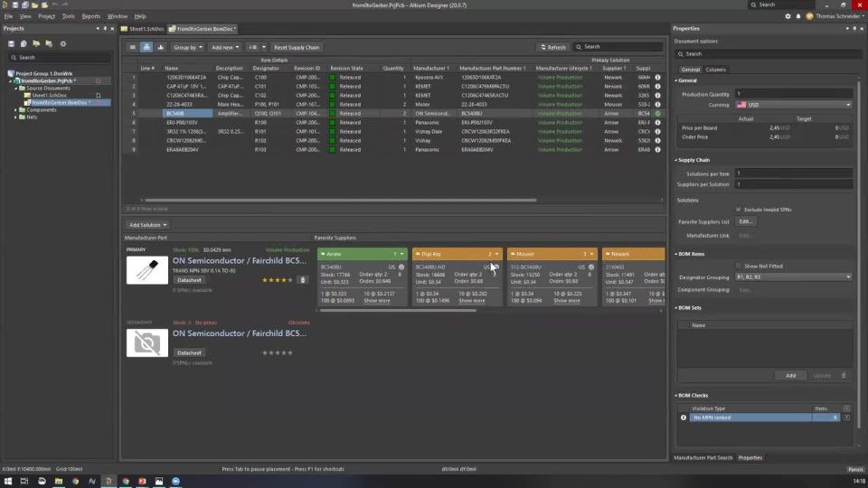Screen dimensions: 868x488
Task: Click the delete icon in BOM Sets section
Action: click(844, 376)
